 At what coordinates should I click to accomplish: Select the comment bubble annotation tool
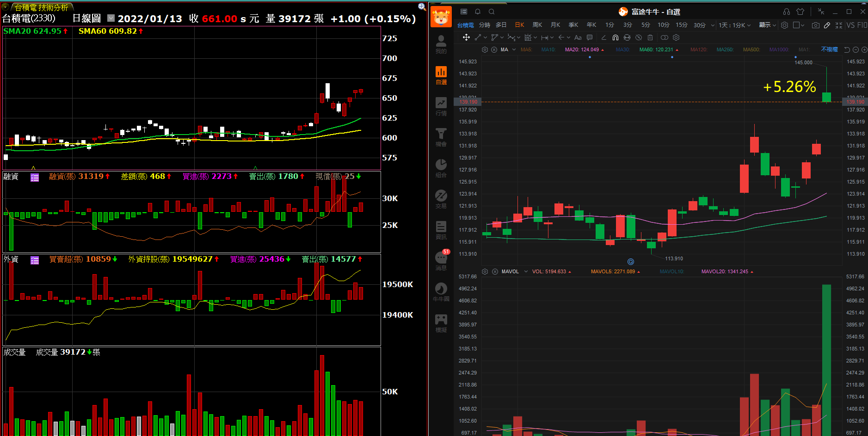pos(590,37)
